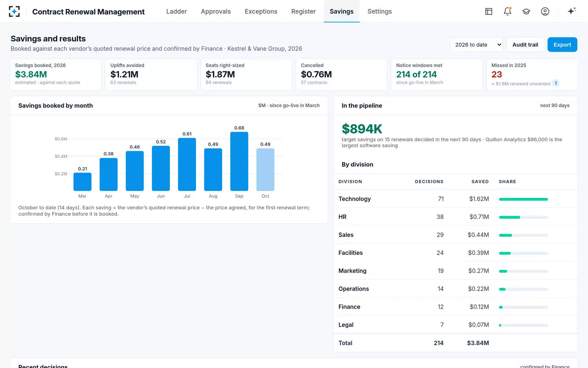Sort by the DIVISION column header
This screenshot has width=588, height=368.
point(350,182)
